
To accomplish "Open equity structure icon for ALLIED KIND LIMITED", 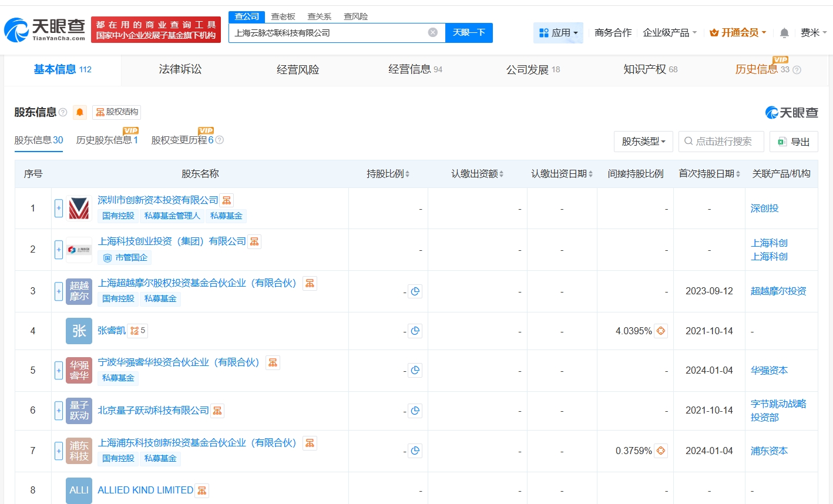I will pyautogui.click(x=202, y=490).
